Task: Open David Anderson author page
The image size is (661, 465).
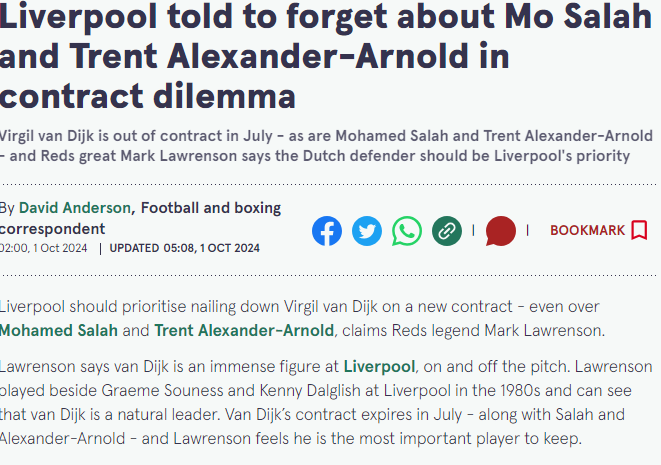Action: coord(75,208)
